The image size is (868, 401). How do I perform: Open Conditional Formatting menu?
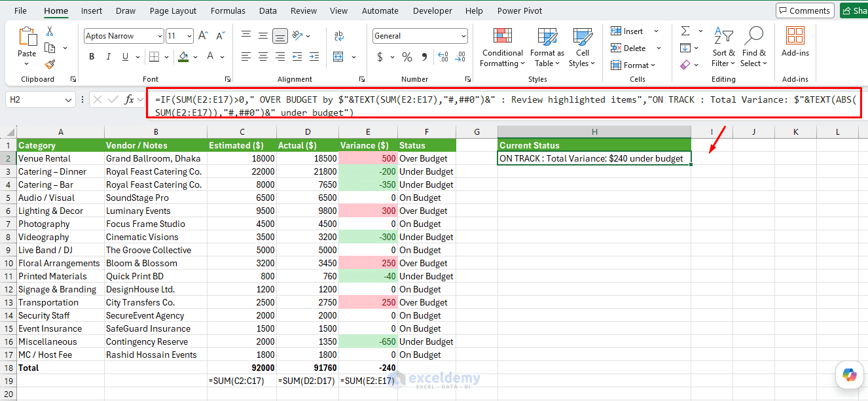502,48
